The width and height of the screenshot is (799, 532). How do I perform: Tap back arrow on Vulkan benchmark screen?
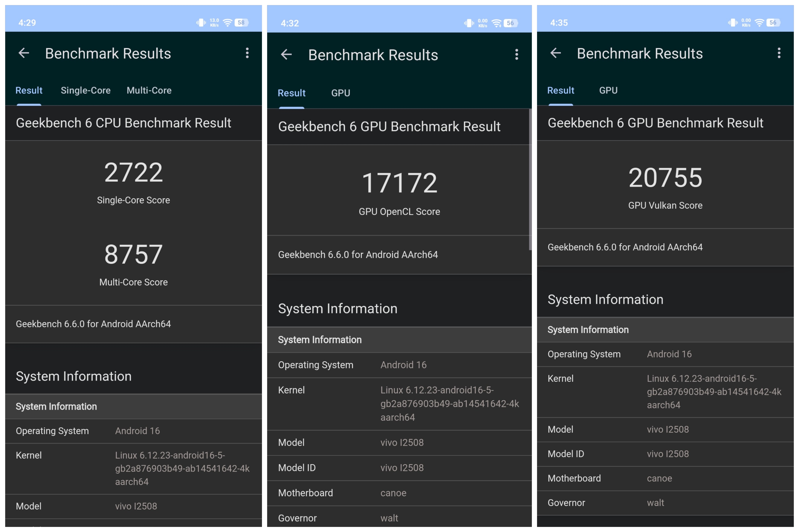555,53
